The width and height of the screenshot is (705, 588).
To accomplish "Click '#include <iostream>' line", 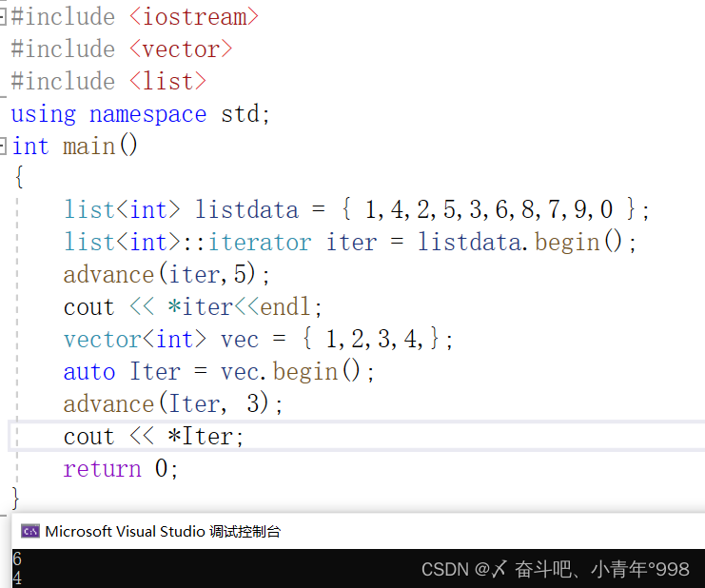I will 135,17.
